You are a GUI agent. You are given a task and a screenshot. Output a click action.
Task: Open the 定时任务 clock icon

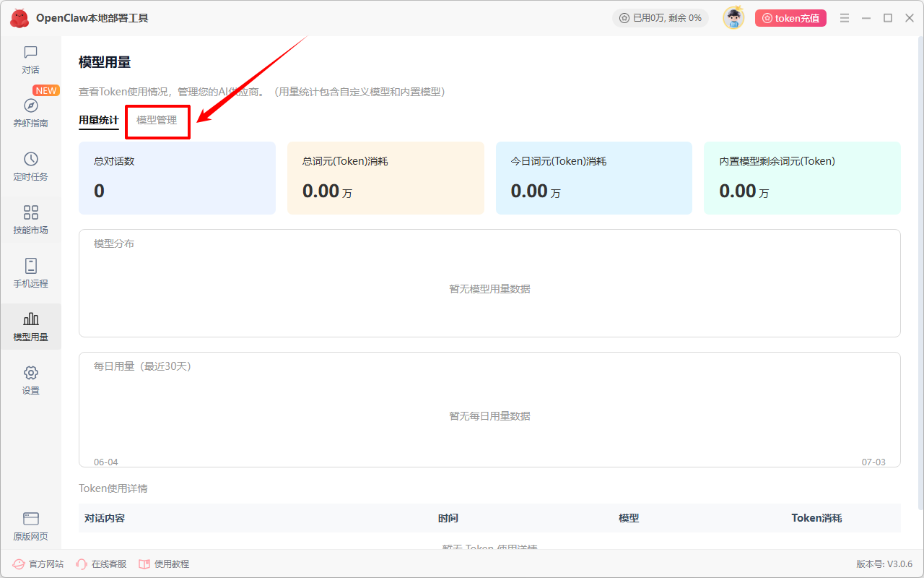30,159
